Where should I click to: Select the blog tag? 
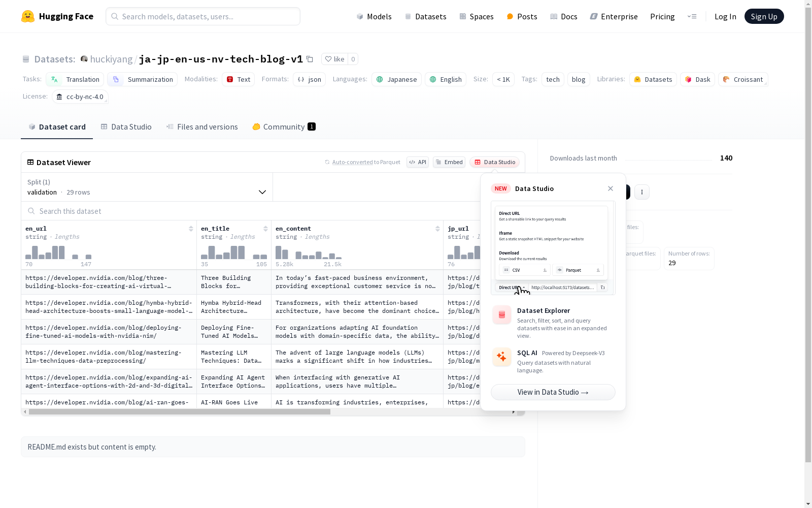click(579, 79)
